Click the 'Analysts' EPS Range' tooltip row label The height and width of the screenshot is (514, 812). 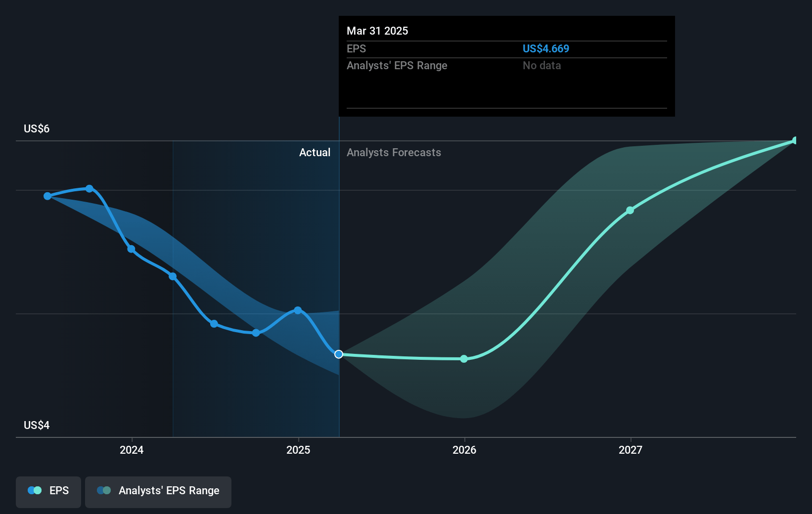coord(397,65)
